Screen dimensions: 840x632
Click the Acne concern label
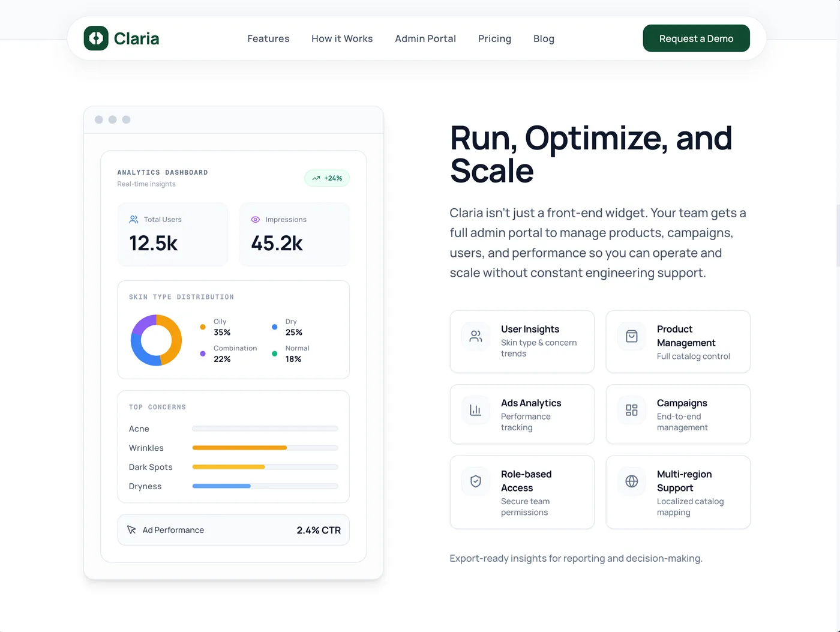[x=139, y=429]
